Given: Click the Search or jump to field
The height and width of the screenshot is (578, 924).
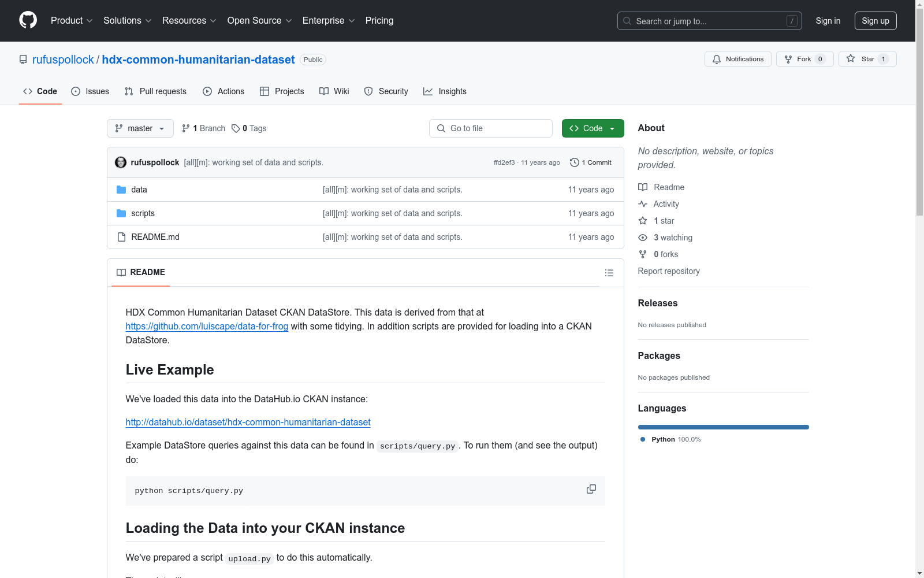Looking at the screenshot, I should pyautogui.click(x=710, y=21).
